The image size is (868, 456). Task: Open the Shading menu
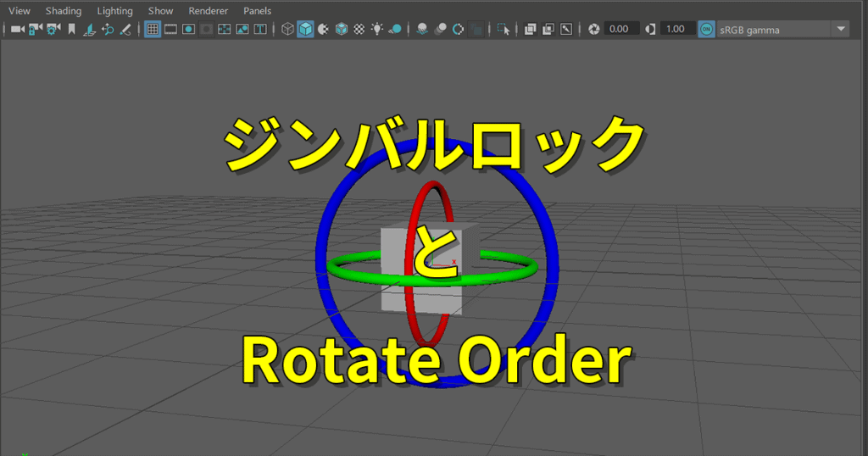point(64,11)
